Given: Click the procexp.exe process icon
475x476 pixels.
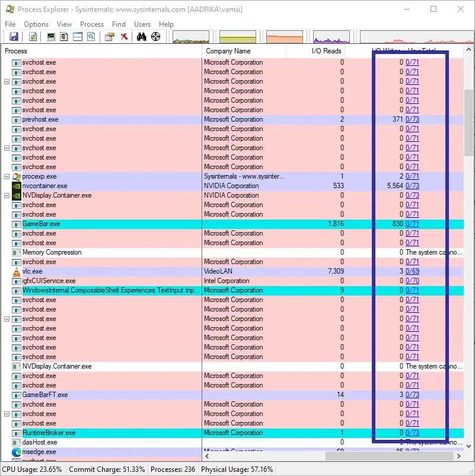Looking at the screenshot, I should point(17,177).
